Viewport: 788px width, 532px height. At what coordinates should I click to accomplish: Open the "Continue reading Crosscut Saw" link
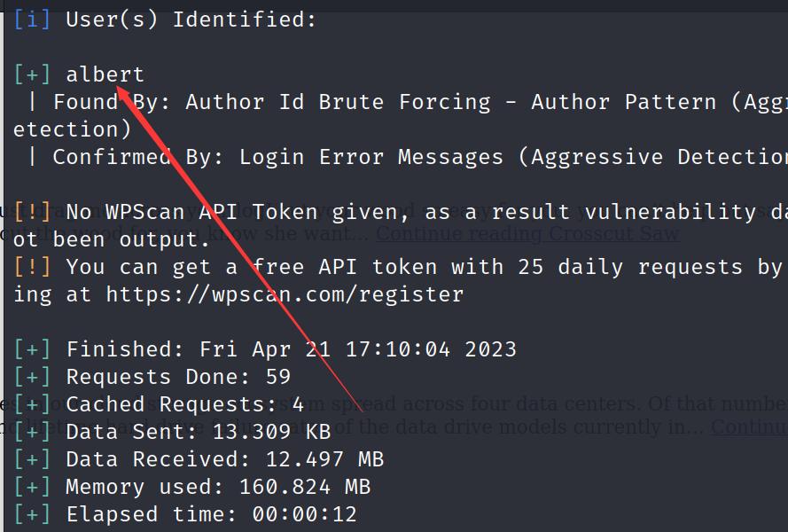528,234
